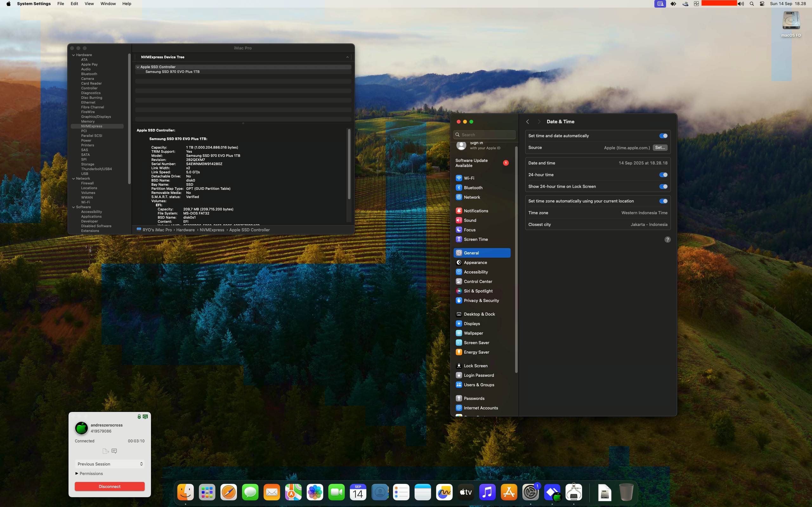Select the Siri & Spotlight pane
The image size is (812, 507).
click(478, 291)
